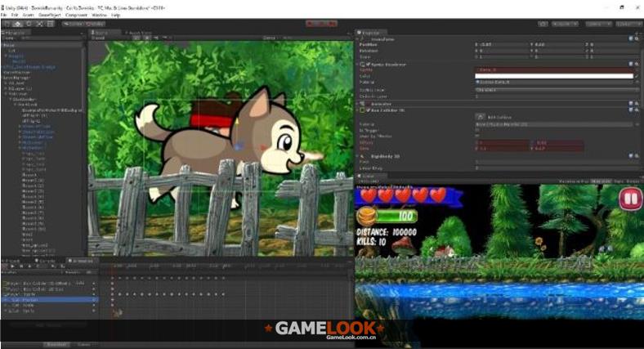This screenshot has width=644, height=349.
Task: Open the Component menu
Action: [x=76, y=15]
